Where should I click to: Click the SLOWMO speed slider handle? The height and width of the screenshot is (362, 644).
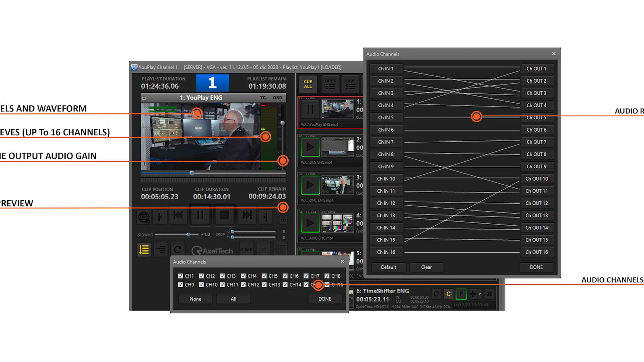[188, 234]
